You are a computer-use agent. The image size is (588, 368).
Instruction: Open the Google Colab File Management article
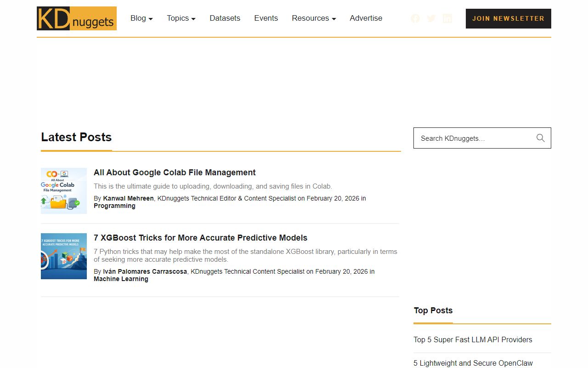click(x=175, y=172)
